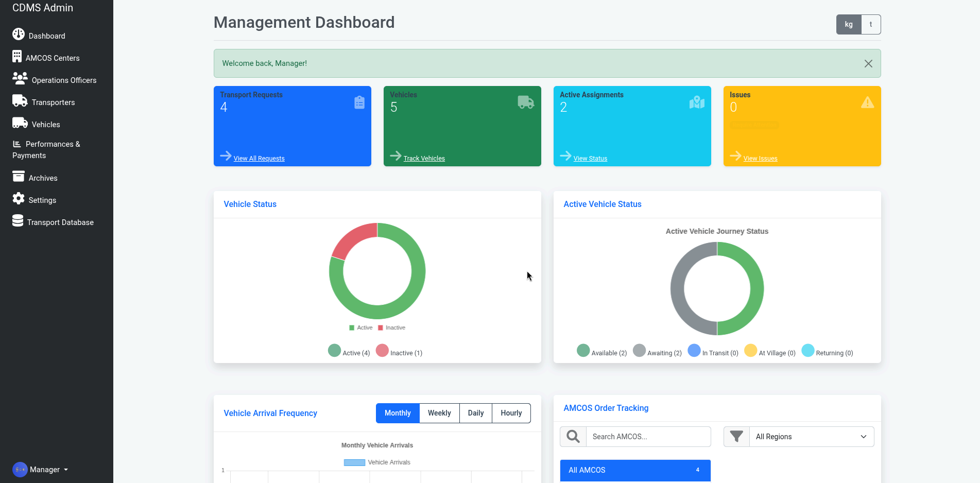Open Operations Officers section

(54, 79)
